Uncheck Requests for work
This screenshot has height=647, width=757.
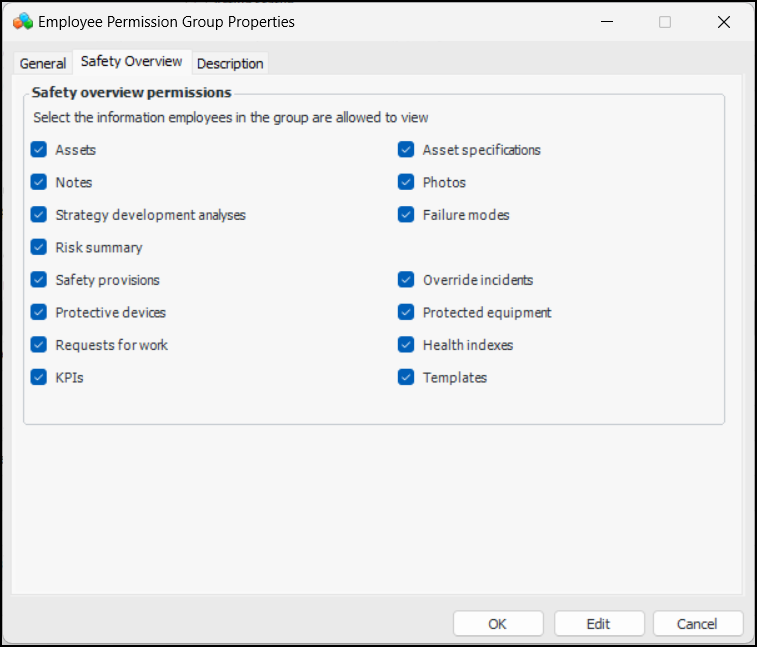coord(39,345)
